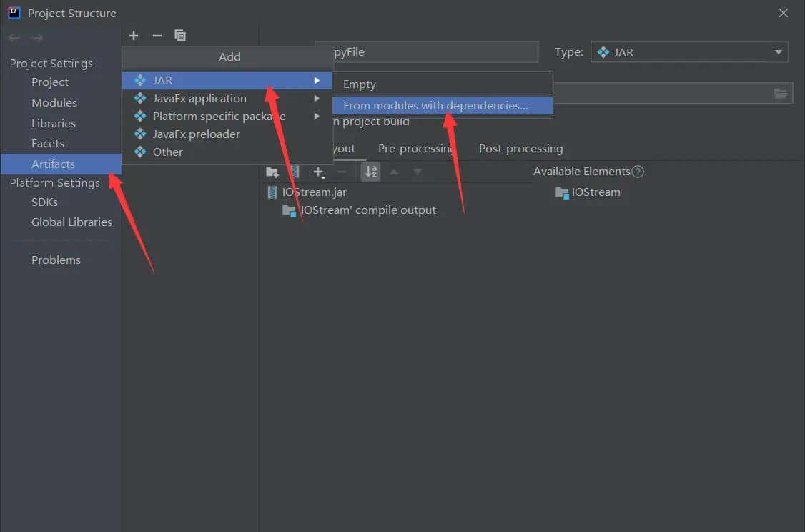Click the Available Elements help icon
Image resolution: width=805 pixels, height=532 pixels.
coord(638,172)
